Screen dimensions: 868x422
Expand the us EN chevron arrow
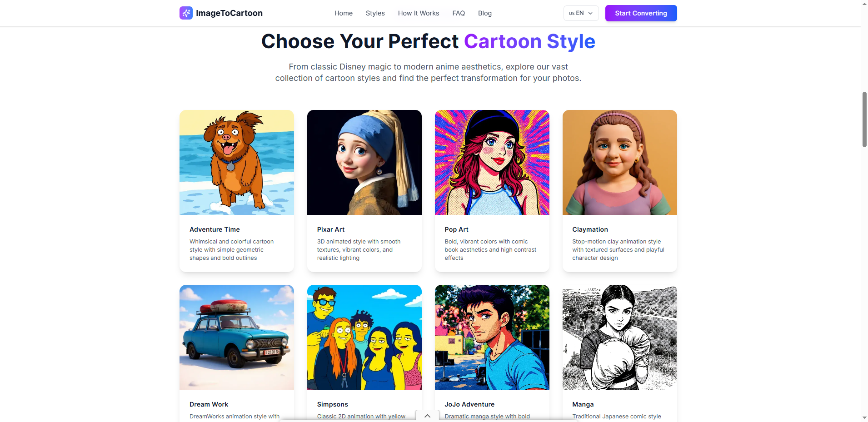coord(589,13)
